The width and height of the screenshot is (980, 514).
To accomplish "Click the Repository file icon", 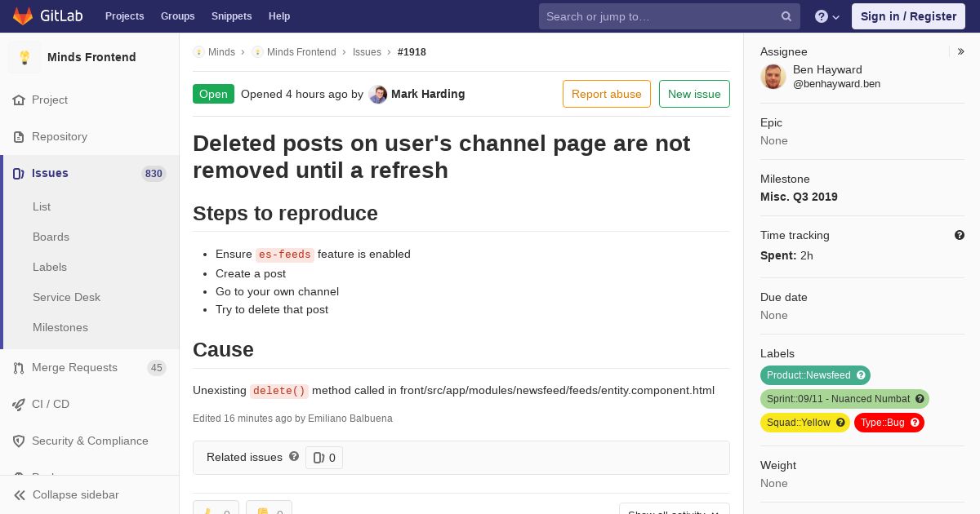I will coord(19,137).
